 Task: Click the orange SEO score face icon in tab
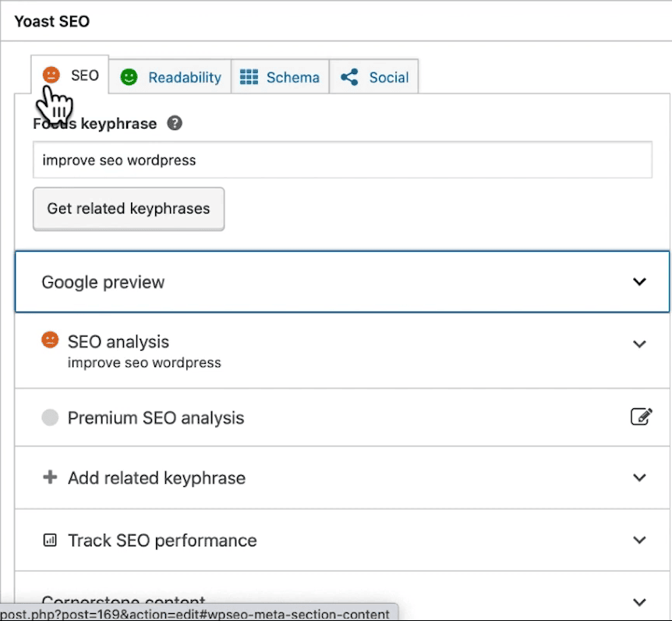(51, 75)
